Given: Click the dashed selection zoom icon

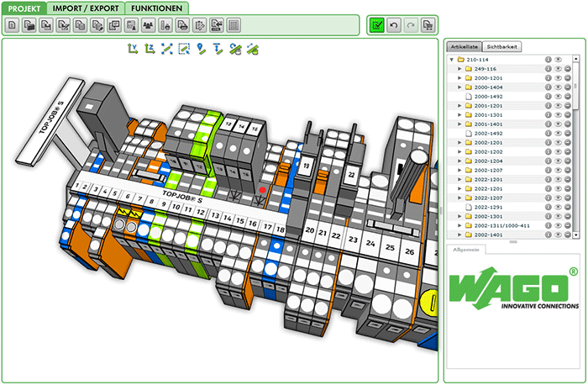Looking at the screenshot, I should click(x=184, y=49).
